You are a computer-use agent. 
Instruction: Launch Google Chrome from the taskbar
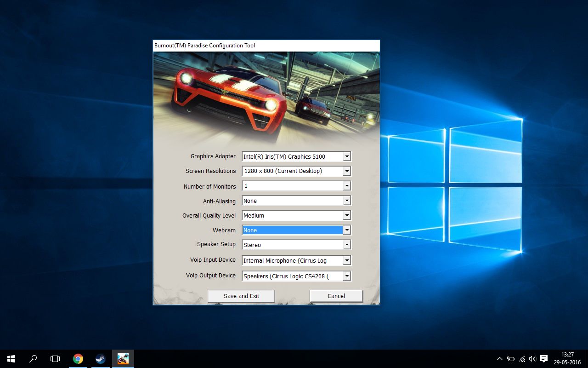pos(78,359)
